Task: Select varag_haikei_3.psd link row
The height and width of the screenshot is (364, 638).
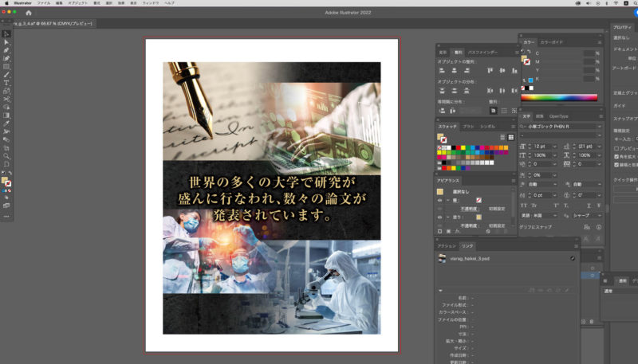Action: tap(507, 258)
